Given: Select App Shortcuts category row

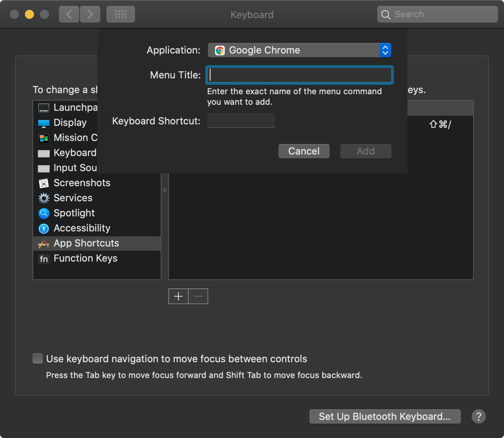Looking at the screenshot, I should click(x=97, y=243).
